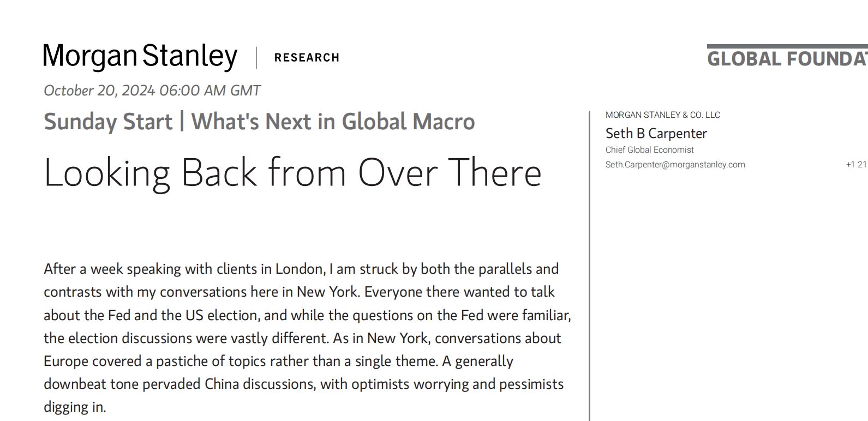Open the Seth.Carpenter@morganstanley.com email link

(x=675, y=165)
